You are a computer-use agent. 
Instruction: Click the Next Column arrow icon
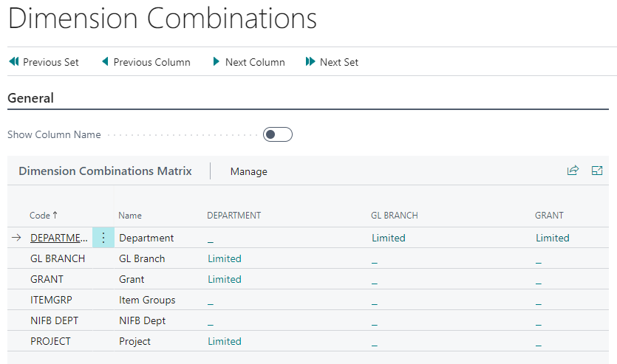point(216,62)
